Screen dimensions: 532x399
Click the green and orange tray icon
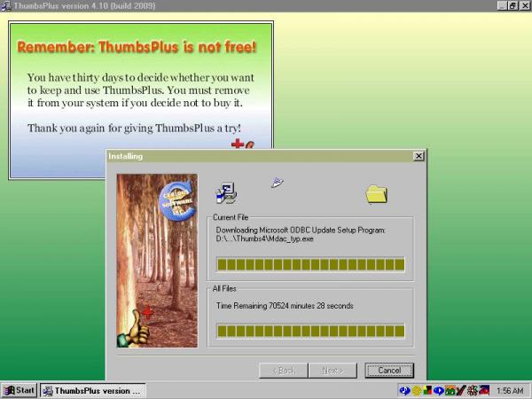pyautogui.click(x=450, y=391)
